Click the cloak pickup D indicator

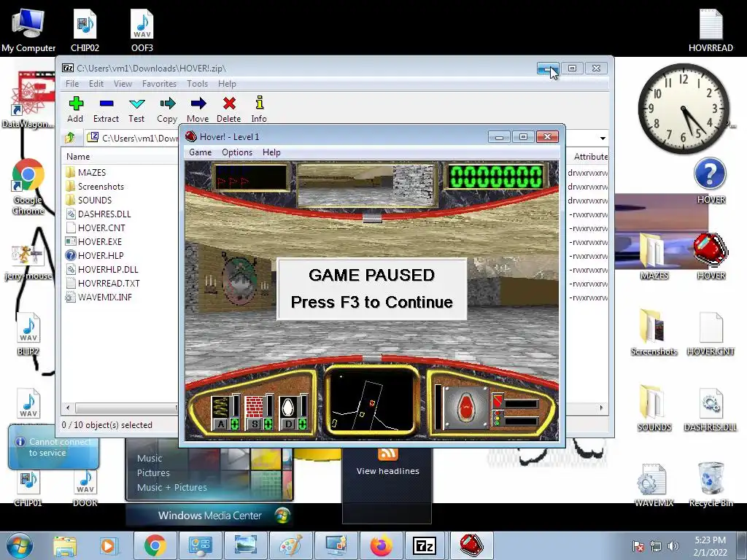point(293,413)
